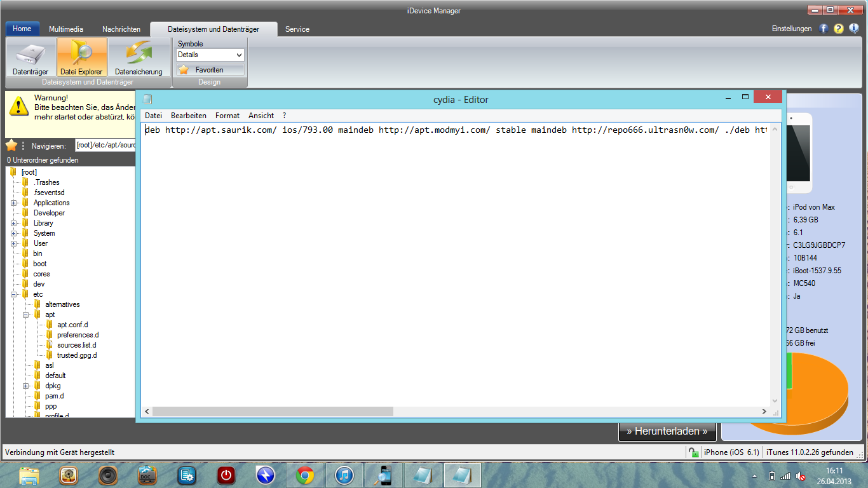Click the red power icon in taskbar
The image size is (868, 488).
[x=226, y=475]
